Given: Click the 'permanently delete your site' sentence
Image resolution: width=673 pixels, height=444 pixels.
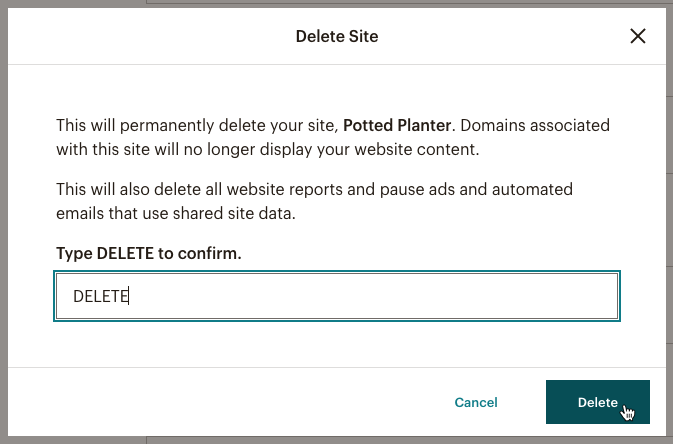Looking at the screenshot, I should click(200, 125).
